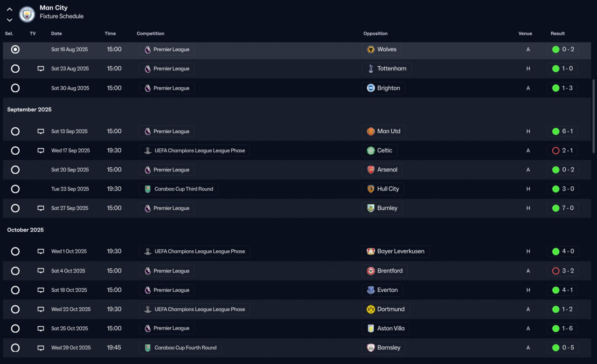Sort fixtures by the Venue column header
The image size is (597, 364).
(525, 34)
